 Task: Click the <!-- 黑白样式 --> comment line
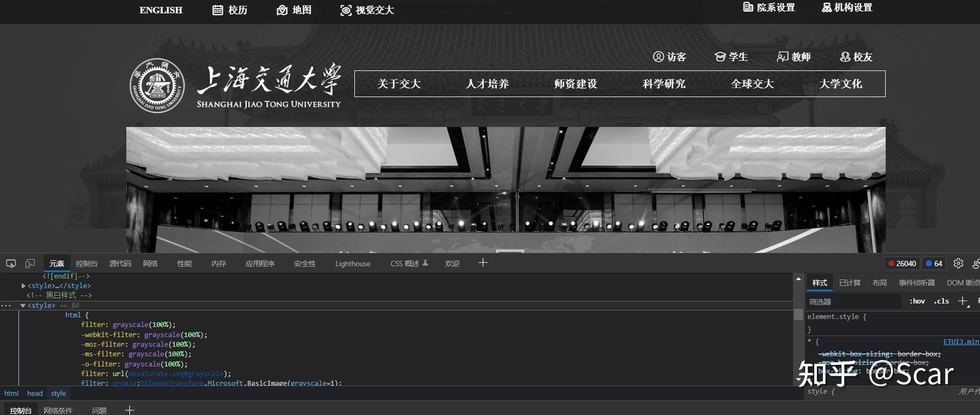click(59, 295)
